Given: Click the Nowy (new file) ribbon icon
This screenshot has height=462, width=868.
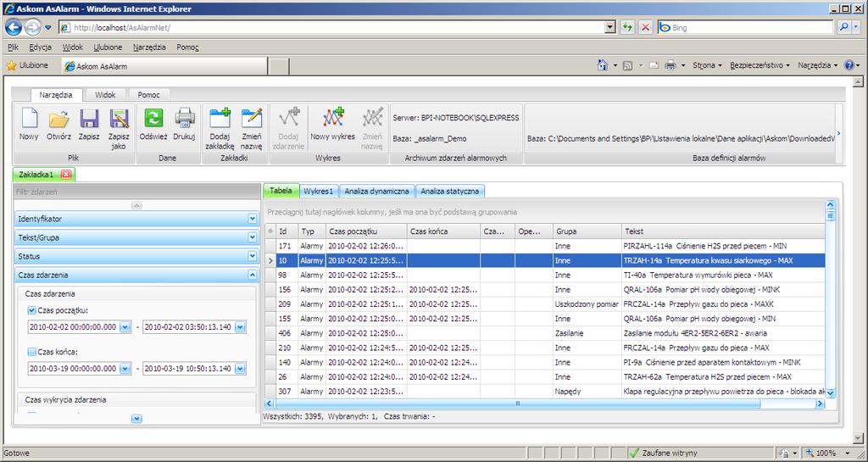Looking at the screenshot, I should 29,119.
